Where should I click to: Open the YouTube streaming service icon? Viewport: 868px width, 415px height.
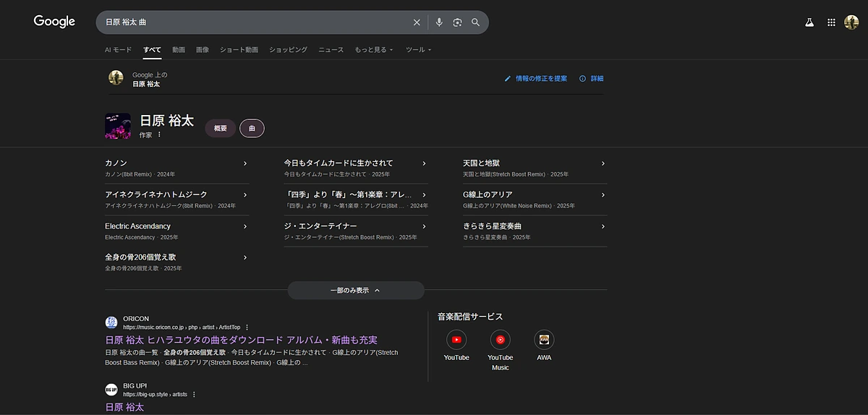point(456,340)
